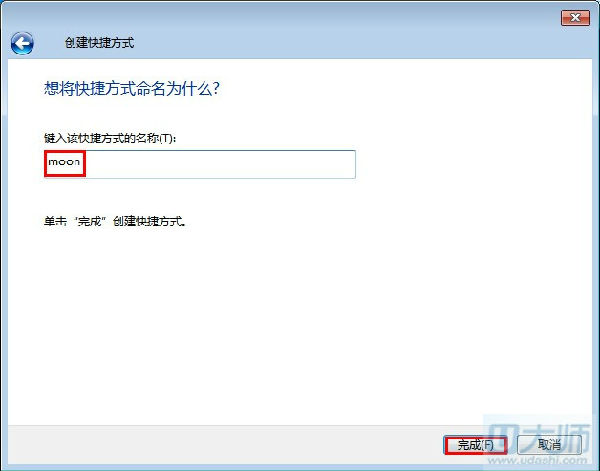
Task: Click the 大师 characters in the watermark
Action: click(x=557, y=435)
